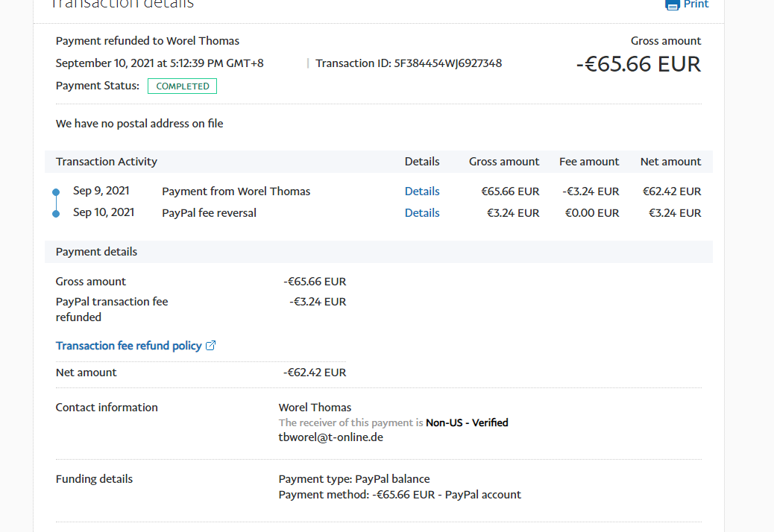Click the external link icon beside refund policy
Viewport: 774px width, 532px height.
[x=210, y=346]
